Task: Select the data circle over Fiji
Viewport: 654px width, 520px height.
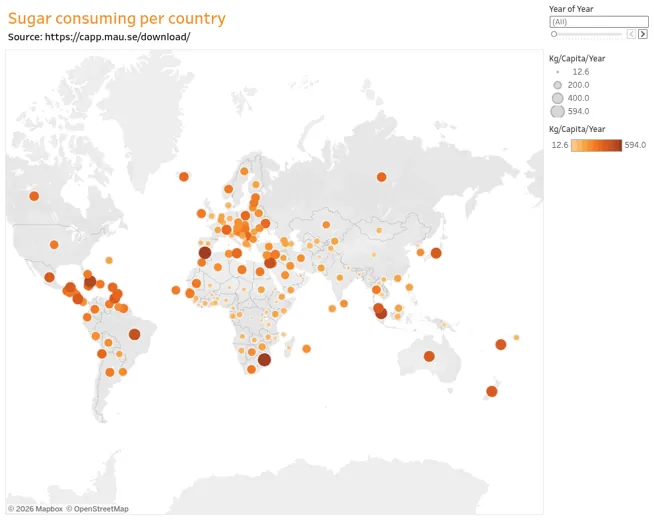Action: coord(501,344)
